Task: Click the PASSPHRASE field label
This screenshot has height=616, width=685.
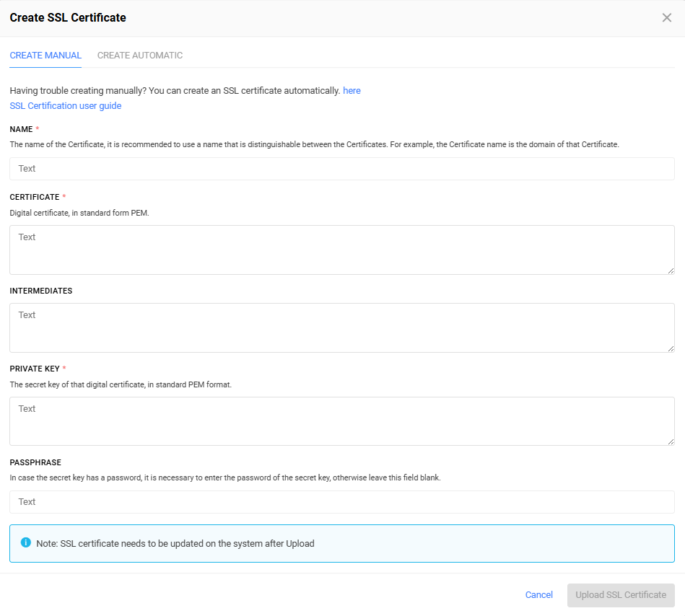Action: coord(35,462)
